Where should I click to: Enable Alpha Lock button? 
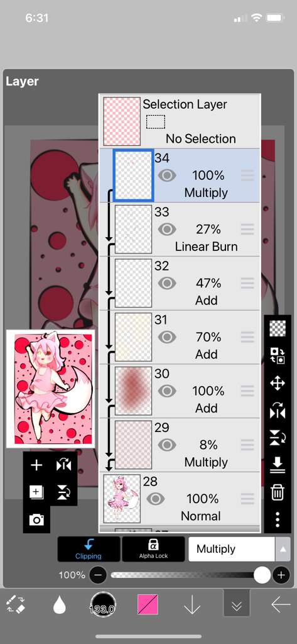click(x=153, y=549)
